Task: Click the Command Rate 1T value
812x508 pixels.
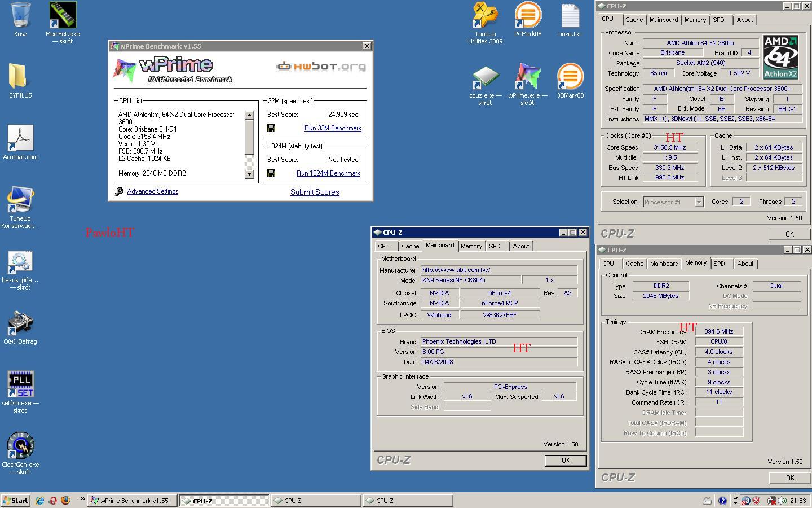Action: point(719,402)
